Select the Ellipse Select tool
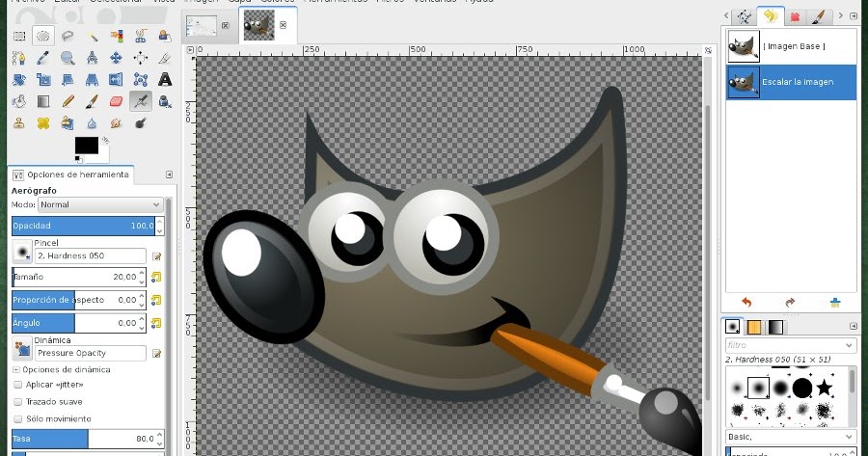This screenshot has height=456, width=868. [43, 37]
